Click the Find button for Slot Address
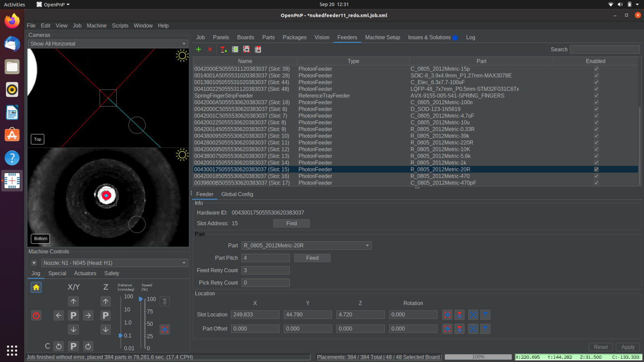The image size is (644, 362). point(291,223)
